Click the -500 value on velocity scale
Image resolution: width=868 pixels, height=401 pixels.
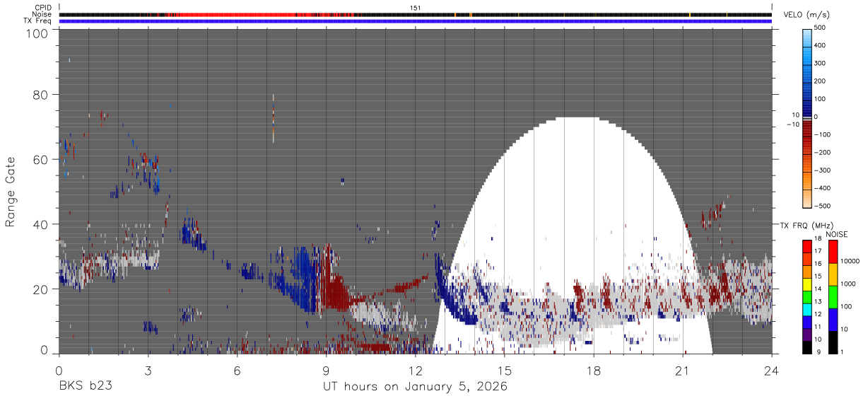[821, 206]
